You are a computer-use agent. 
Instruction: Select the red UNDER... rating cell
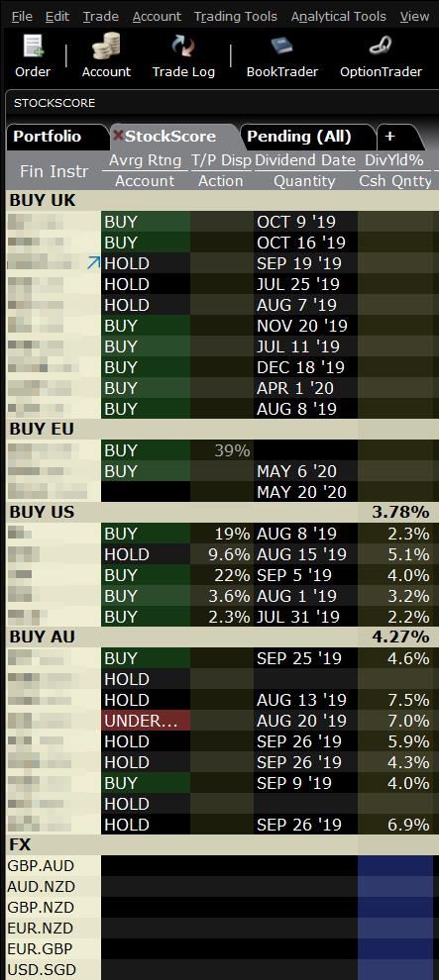pos(146,721)
